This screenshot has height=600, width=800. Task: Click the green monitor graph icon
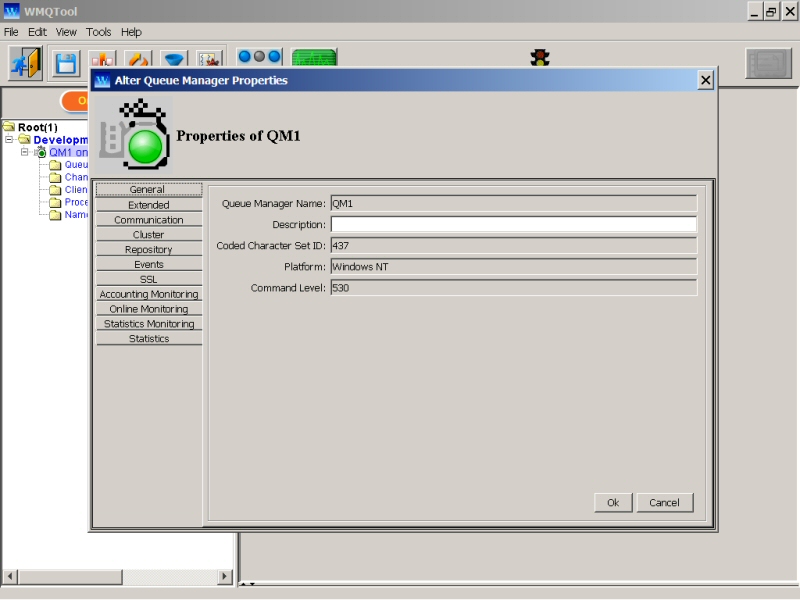click(314, 58)
